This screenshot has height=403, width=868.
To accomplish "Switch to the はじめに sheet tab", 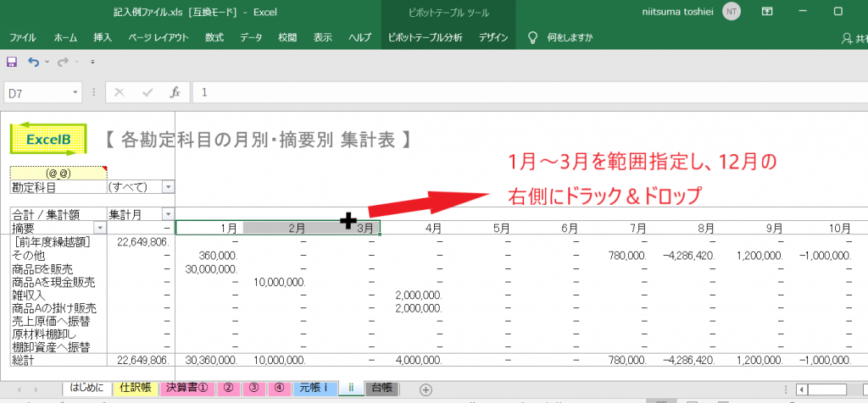I will [x=87, y=388].
